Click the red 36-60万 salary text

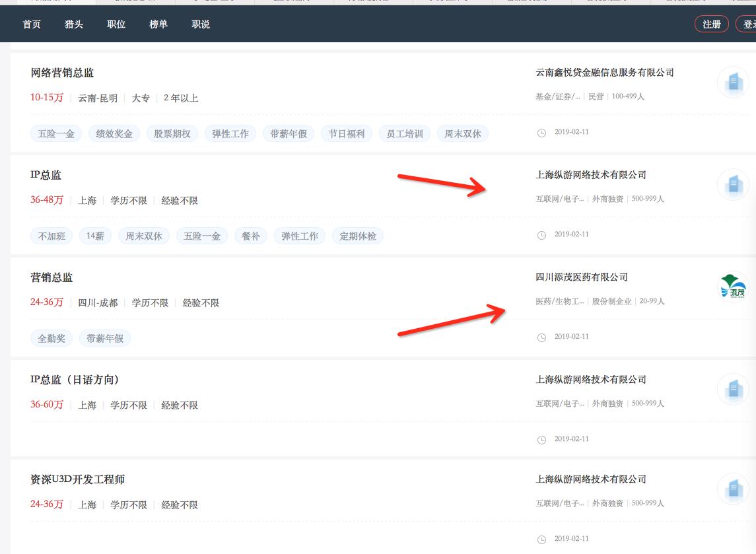tap(48, 405)
